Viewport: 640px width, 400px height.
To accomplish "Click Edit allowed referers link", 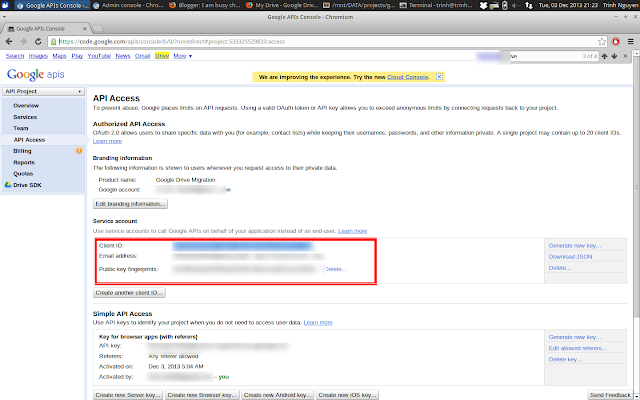I will click(x=578, y=348).
